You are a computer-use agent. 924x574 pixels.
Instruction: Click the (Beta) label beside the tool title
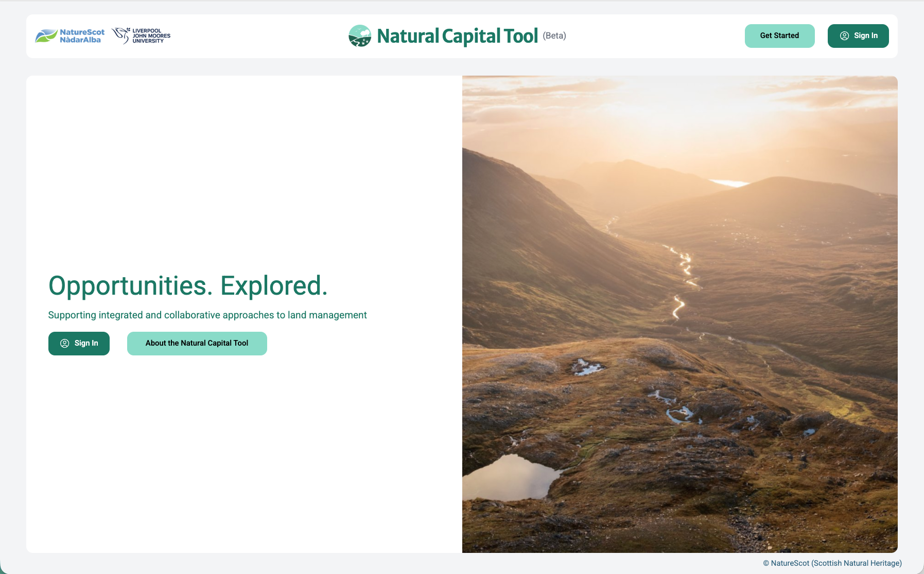pos(553,36)
